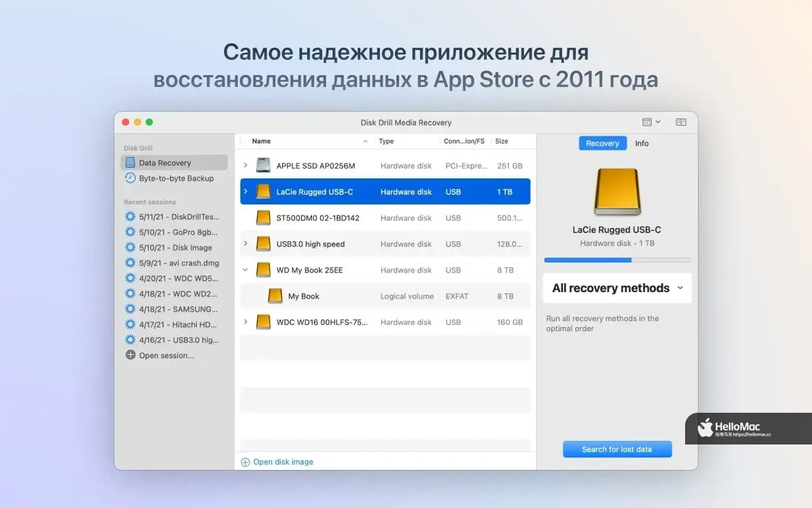Open the All recovery methods dropdown

coord(617,288)
